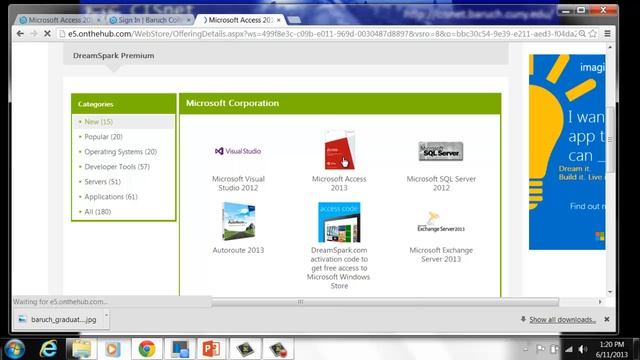This screenshot has height=360, width=640.
Task: Switch to Sign In Baruch College tab
Action: coord(149,20)
